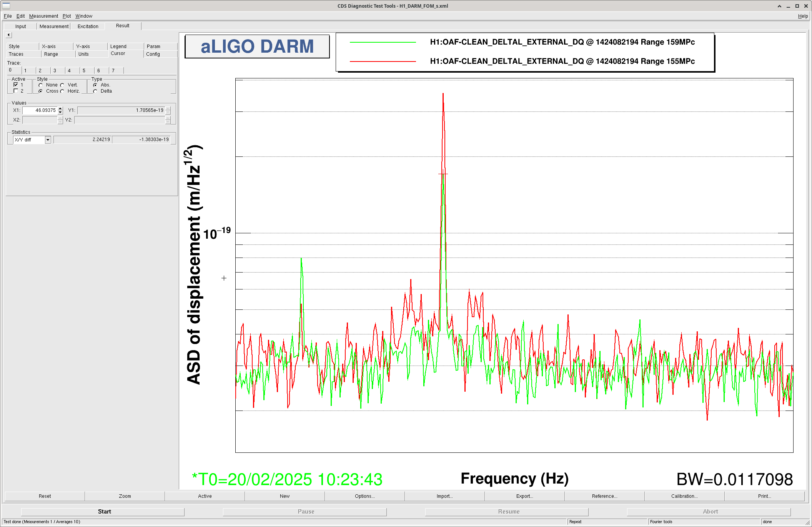This screenshot has width=812, height=527.
Task: Open the Style options tab
Action: pyautogui.click(x=22, y=47)
